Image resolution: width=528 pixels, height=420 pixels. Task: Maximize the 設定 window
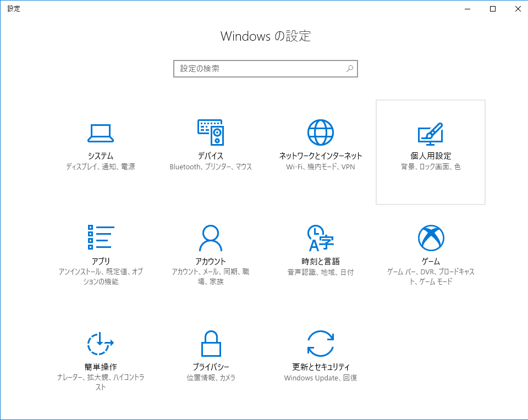click(493, 9)
